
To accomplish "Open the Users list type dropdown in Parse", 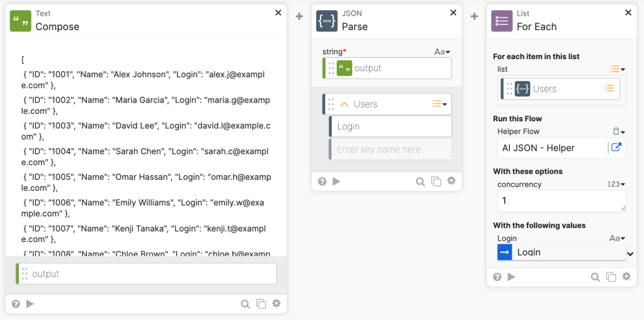I will 439,104.
